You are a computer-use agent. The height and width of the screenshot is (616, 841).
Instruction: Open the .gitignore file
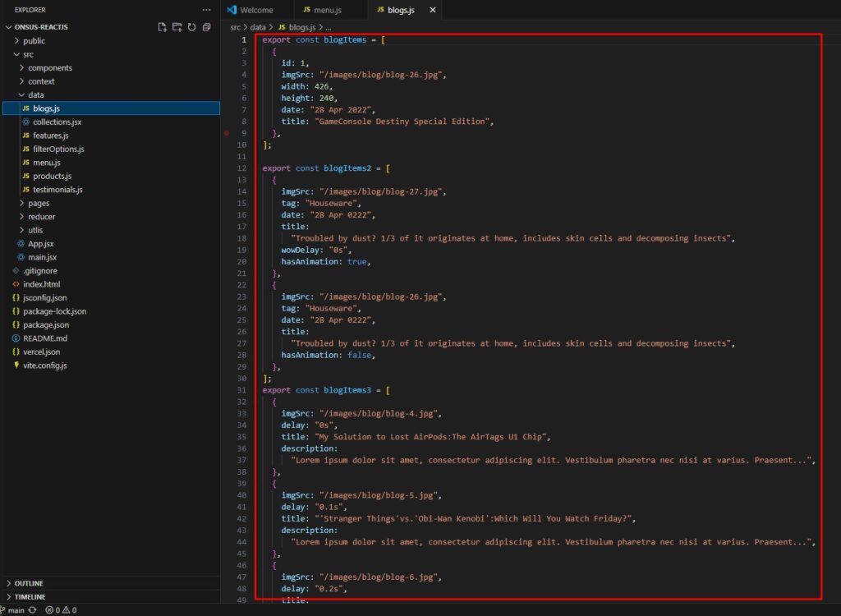(x=39, y=270)
